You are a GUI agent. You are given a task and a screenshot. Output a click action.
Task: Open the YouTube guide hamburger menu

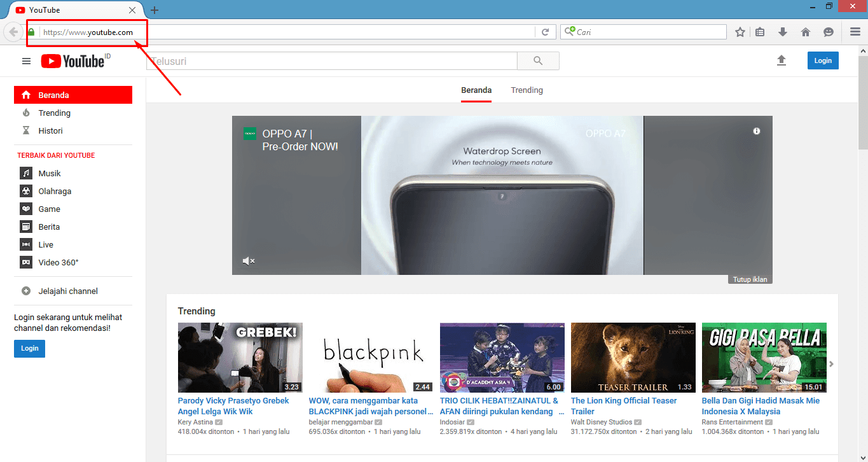click(26, 61)
